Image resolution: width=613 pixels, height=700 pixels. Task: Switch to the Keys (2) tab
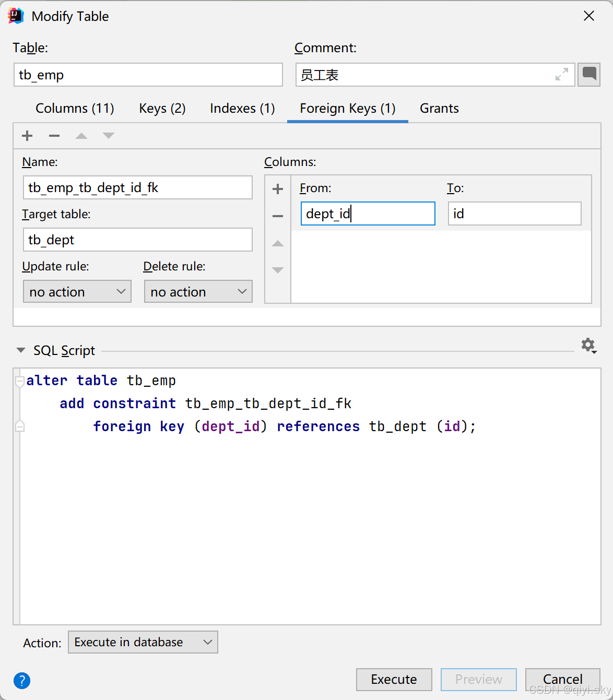click(x=162, y=108)
